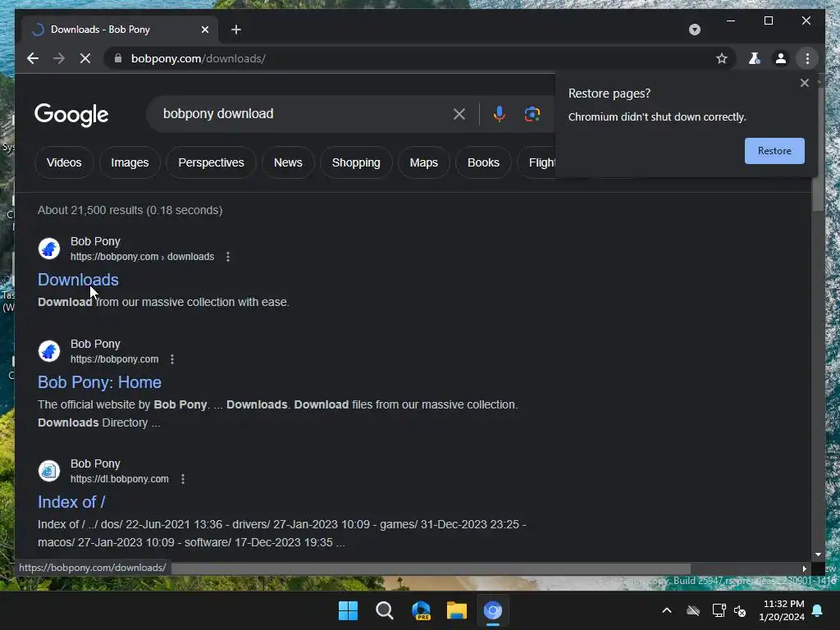Image resolution: width=840 pixels, height=630 pixels.
Task: Click the vertical scrollbar thumb
Action: point(818,150)
